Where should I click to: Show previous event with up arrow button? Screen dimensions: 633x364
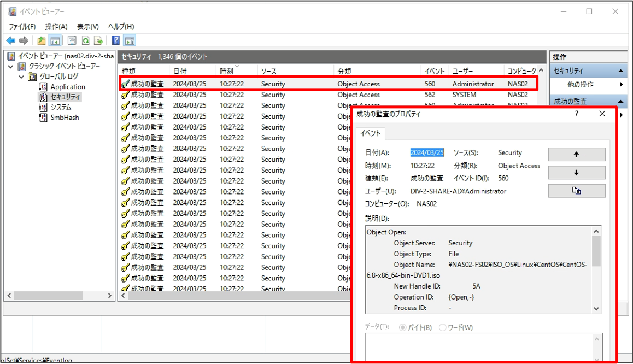click(576, 155)
